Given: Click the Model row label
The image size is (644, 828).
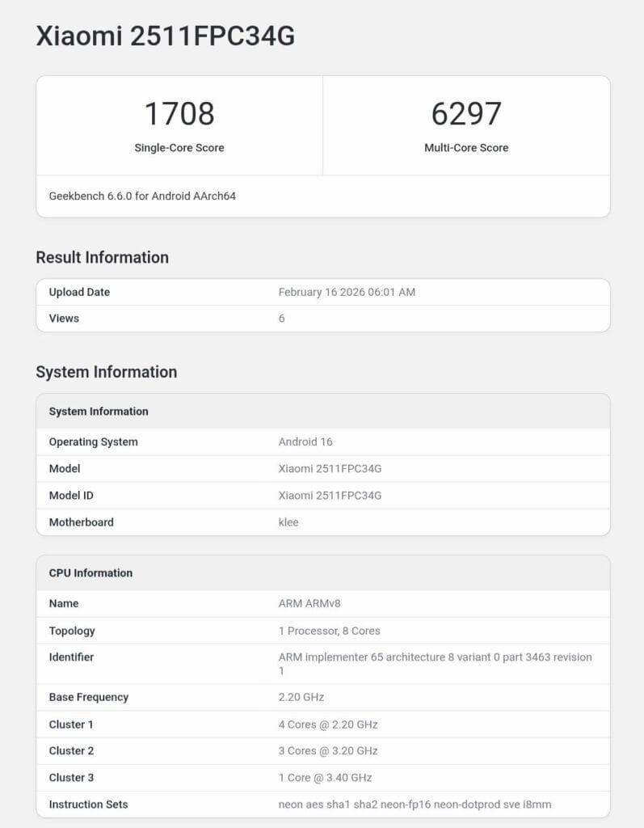Looking at the screenshot, I should pos(65,468).
